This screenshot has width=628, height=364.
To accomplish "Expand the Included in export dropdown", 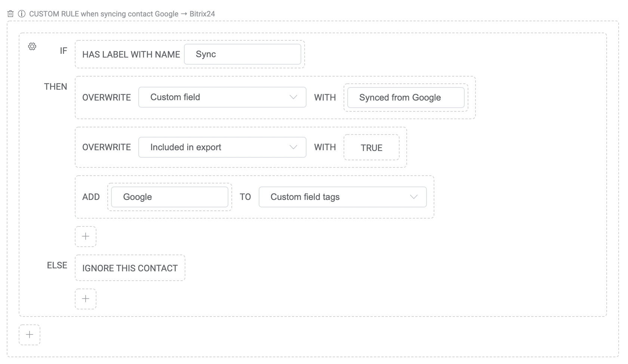I will (222, 147).
